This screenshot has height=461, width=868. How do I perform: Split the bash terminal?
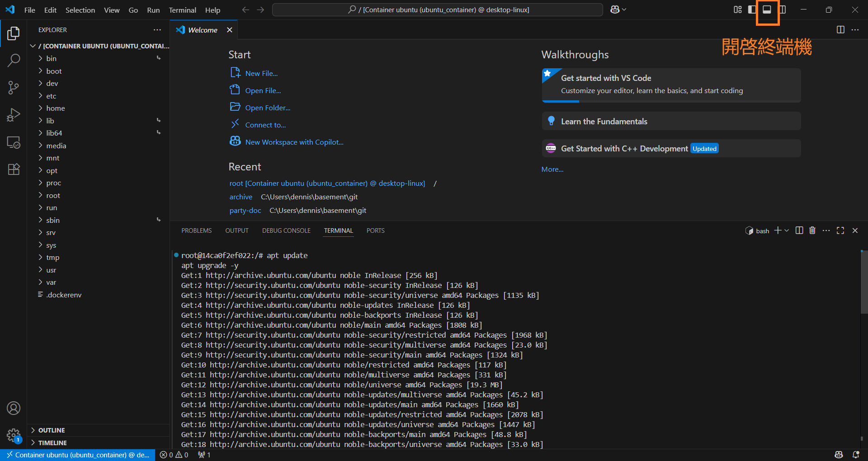[x=799, y=230]
